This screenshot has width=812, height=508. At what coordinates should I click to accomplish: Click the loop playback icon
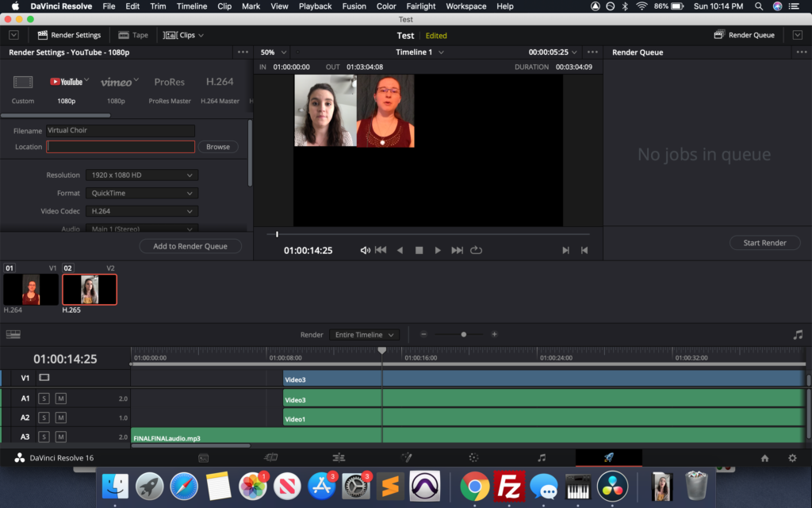point(476,250)
